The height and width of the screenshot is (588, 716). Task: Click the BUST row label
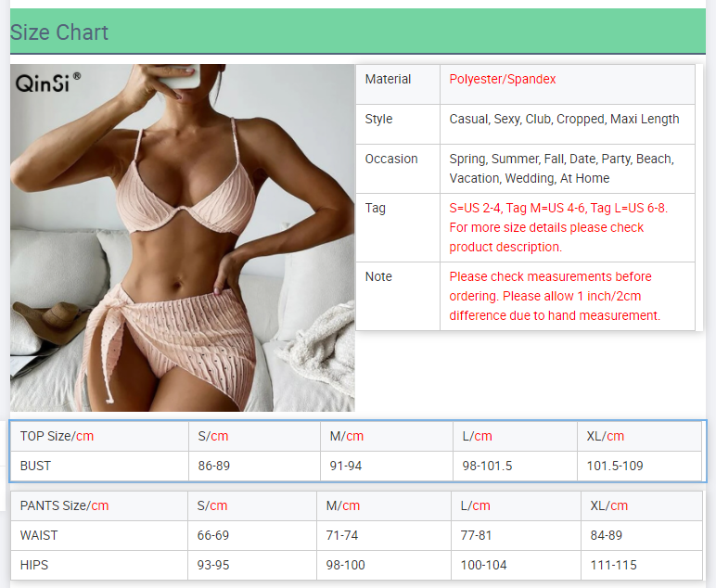35,466
